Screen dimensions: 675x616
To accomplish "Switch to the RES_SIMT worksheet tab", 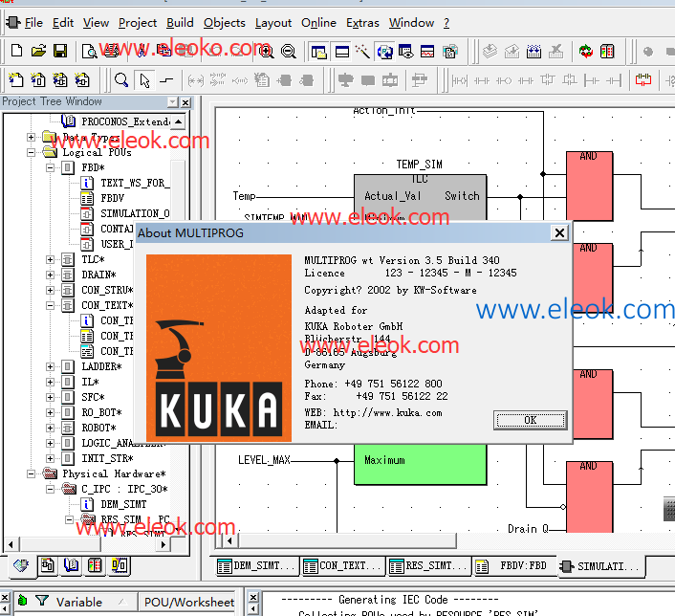I will tap(428, 565).
